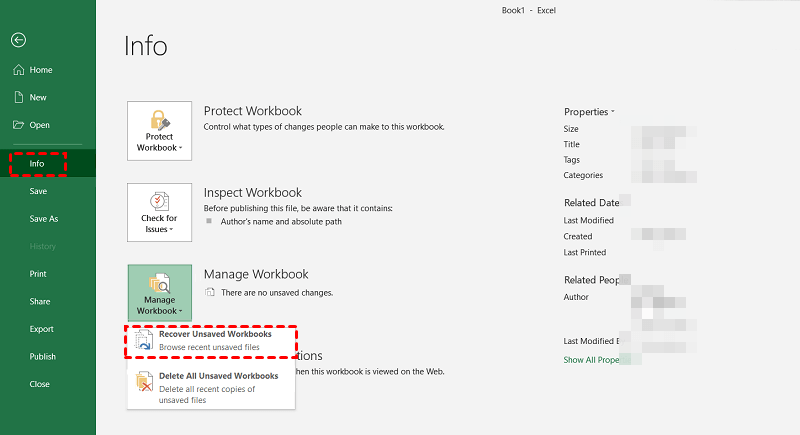Viewport: 800px width, 435px height.
Task: Click the small document icon beside unsaved changes text
Action: pos(209,292)
